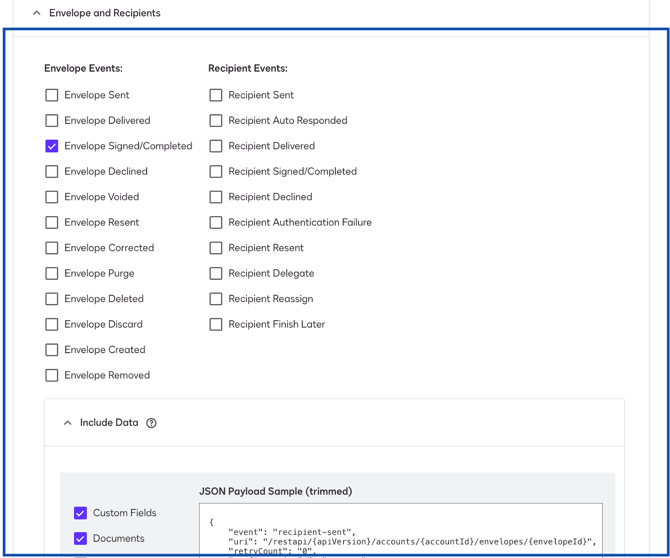The width and height of the screenshot is (670, 558).
Task: Enable Envelope Declined event
Action: tap(52, 172)
